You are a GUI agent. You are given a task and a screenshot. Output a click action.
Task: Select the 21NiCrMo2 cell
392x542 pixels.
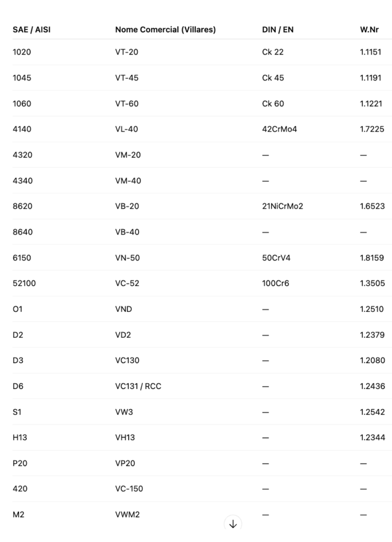(x=282, y=206)
